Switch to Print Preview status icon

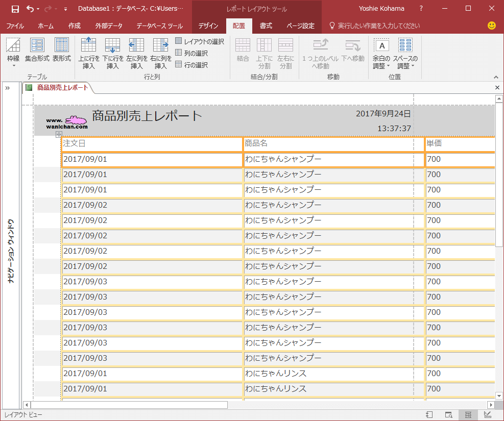coord(449,415)
